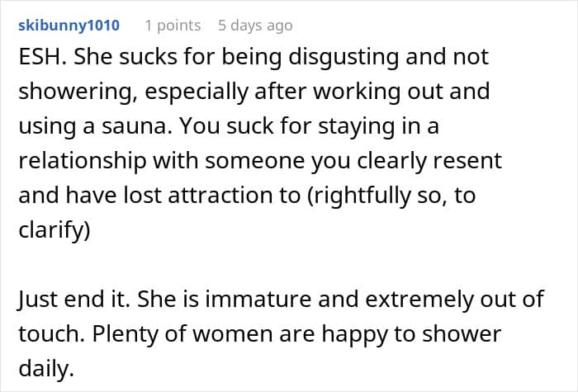Viewport: 578px width, 392px height.
Task: Click the Just end it paragraph
Action: pyautogui.click(x=281, y=333)
